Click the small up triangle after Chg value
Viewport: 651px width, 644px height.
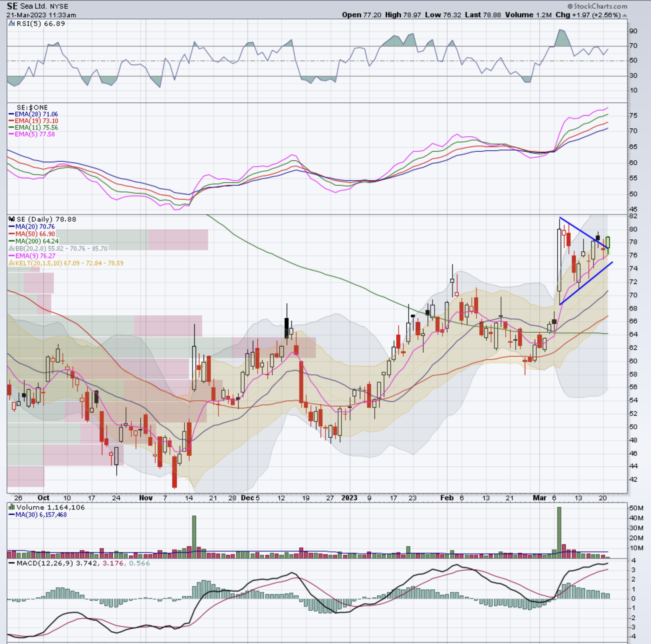[624, 15]
